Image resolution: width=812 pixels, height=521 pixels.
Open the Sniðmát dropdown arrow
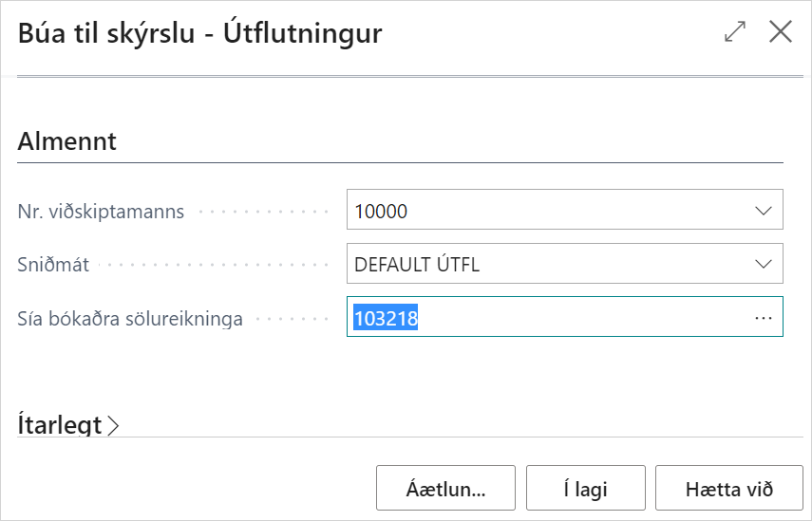pyautogui.click(x=764, y=265)
